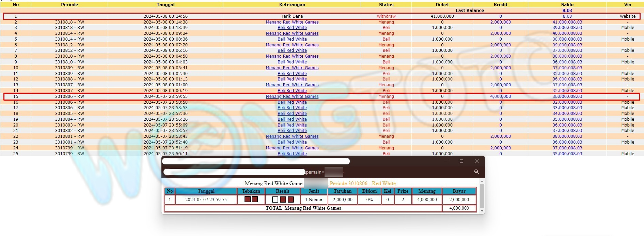Screen dimensions: 644x236
Task: Minimize the popup window
Action: [445, 161]
